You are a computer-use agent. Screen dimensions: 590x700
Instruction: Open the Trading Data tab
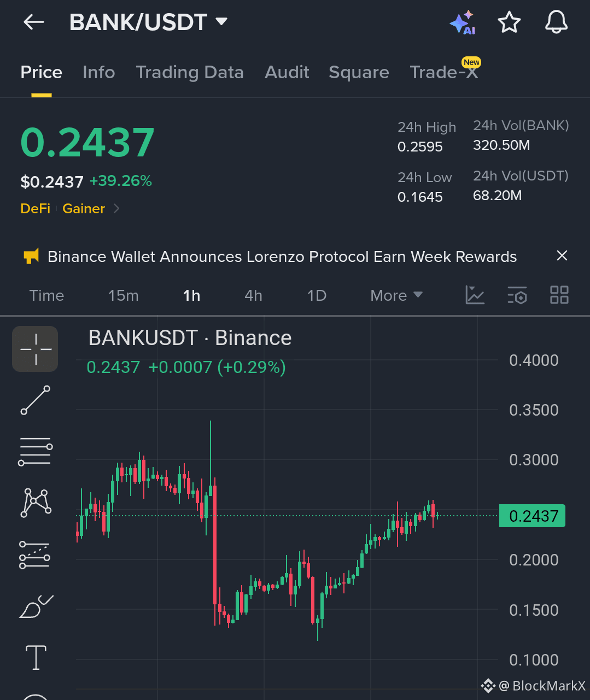190,72
